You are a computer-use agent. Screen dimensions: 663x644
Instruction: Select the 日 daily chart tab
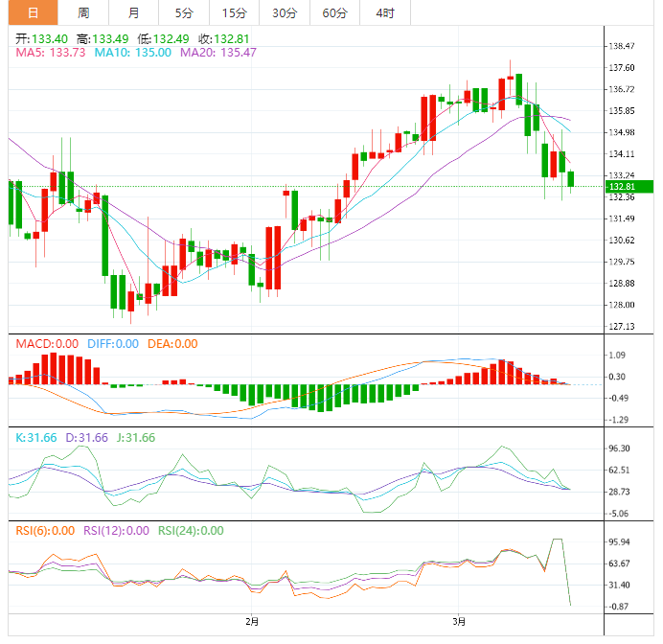click(33, 12)
